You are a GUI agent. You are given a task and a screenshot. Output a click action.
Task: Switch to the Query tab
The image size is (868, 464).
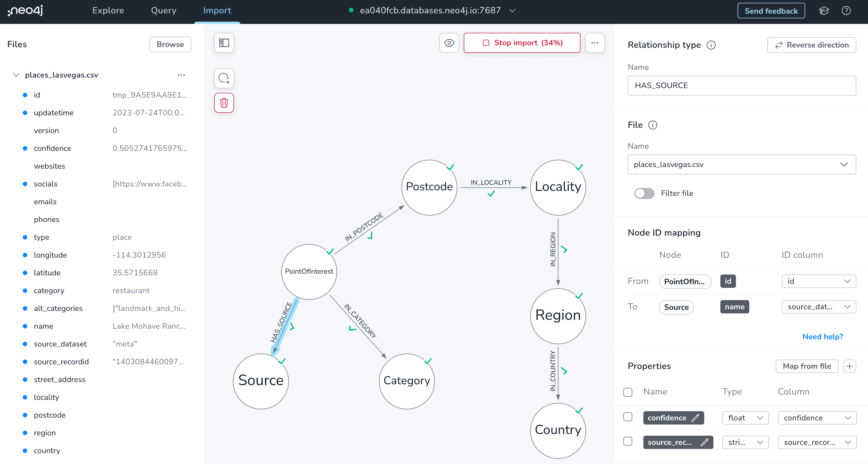[163, 11]
